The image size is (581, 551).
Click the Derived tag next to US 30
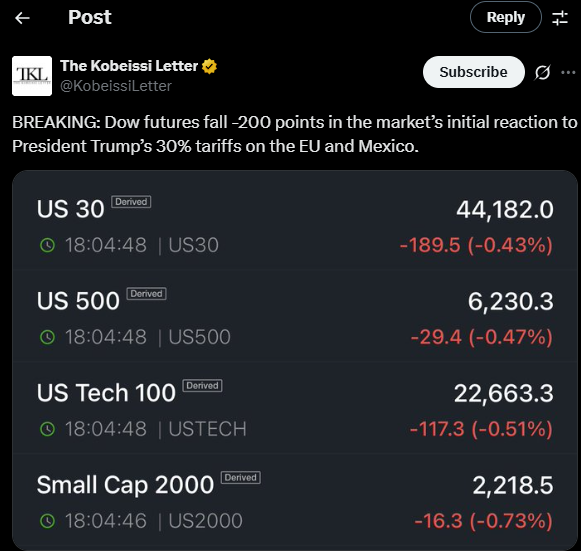[131, 202]
